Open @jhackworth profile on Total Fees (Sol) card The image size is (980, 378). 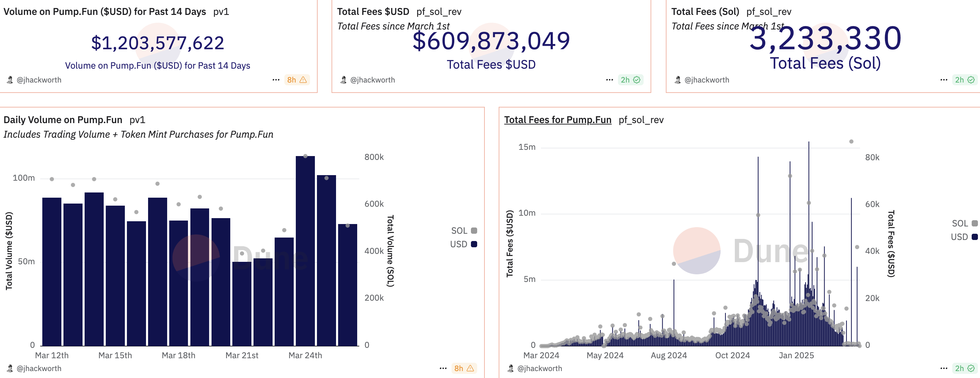click(x=706, y=80)
